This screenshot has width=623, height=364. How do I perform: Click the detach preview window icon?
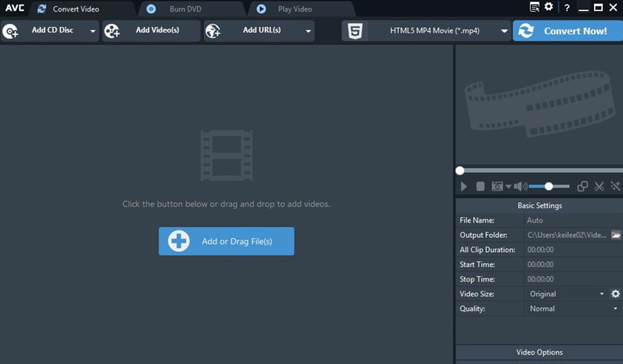tap(582, 186)
